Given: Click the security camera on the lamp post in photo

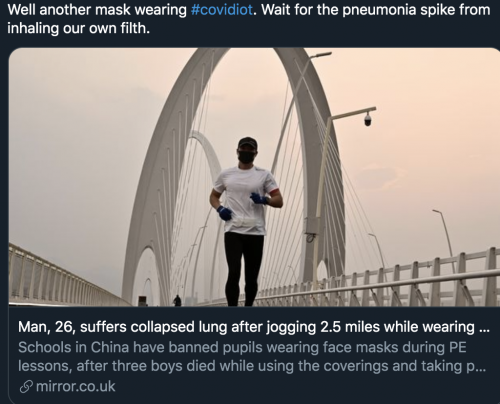Looking at the screenshot, I should coord(367,119).
